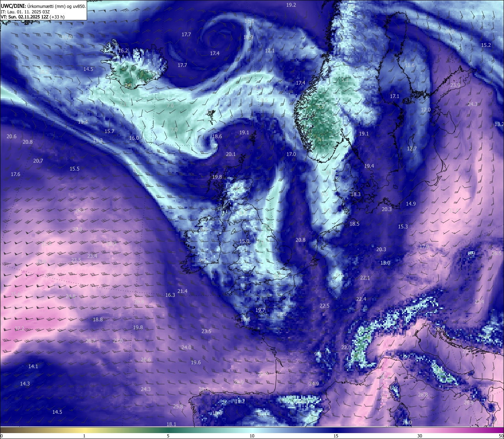Click the 20.6 value on the map

pos(11,136)
